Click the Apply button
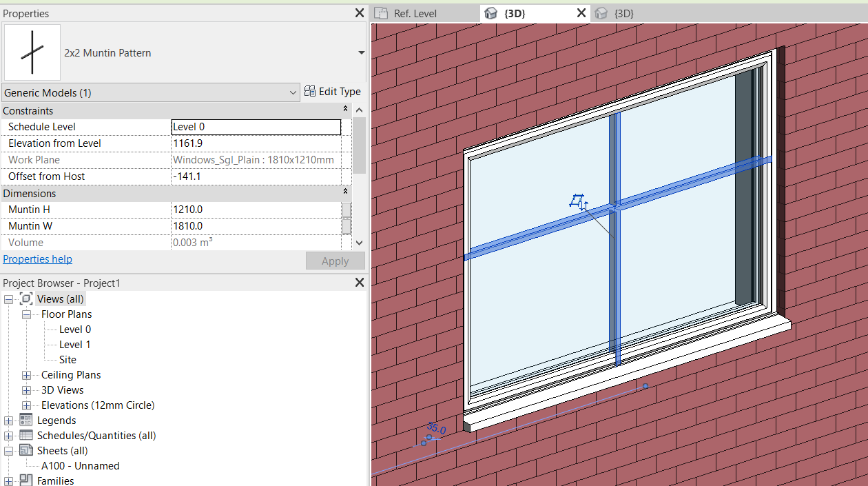This screenshot has width=868, height=486. click(x=335, y=261)
